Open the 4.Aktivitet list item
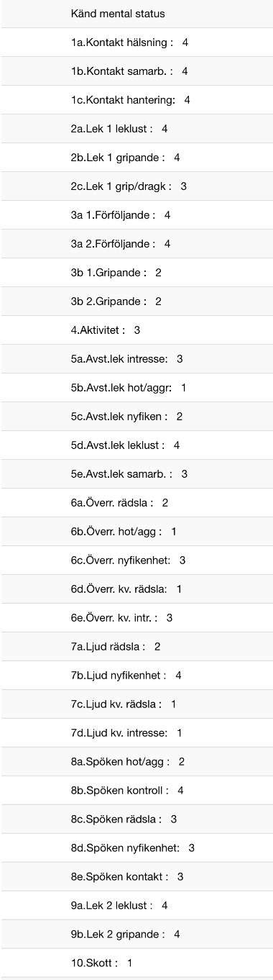Image resolution: width=273 pixels, height=980 pixels. 136,330
